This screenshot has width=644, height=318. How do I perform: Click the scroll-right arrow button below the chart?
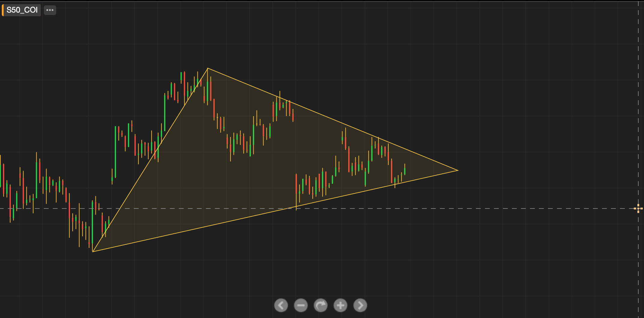360,305
